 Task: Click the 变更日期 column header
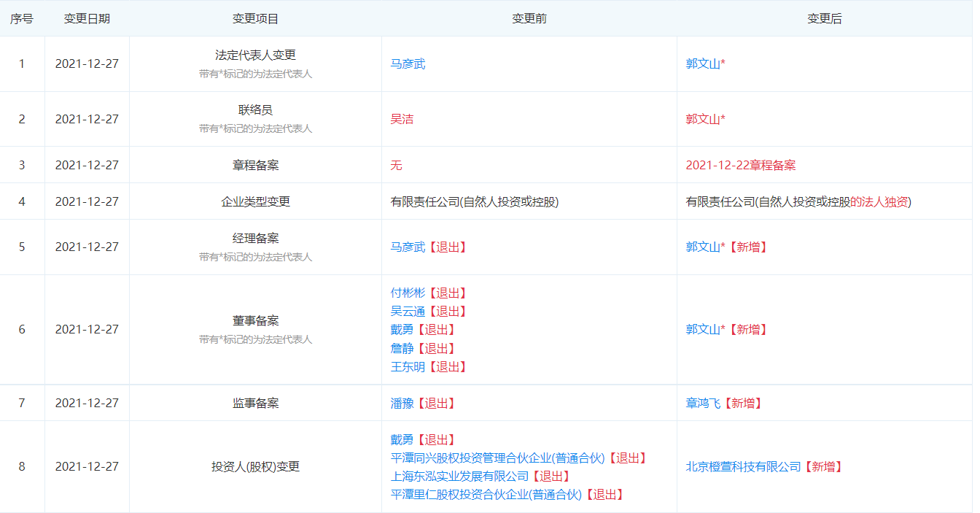87,18
